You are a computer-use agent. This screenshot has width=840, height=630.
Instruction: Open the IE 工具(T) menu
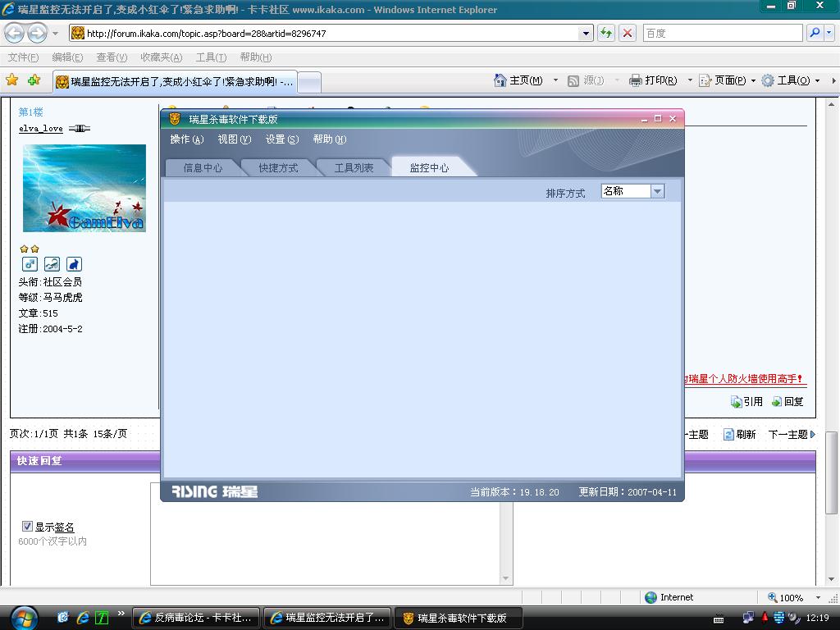point(211,57)
